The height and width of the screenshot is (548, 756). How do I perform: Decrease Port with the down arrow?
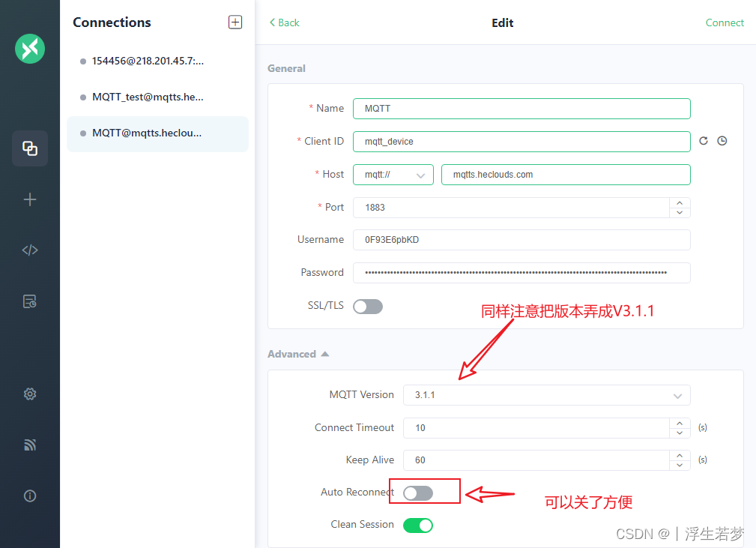[680, 213]
